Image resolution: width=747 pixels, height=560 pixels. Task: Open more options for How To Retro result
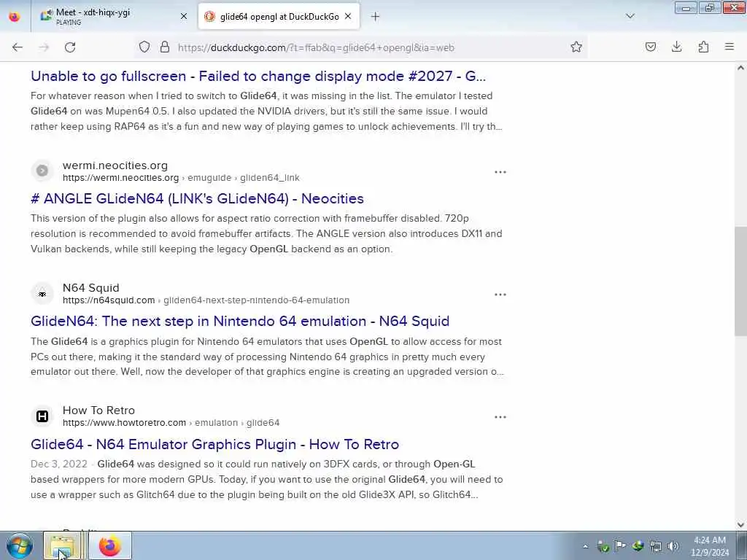tap(500, 417)
